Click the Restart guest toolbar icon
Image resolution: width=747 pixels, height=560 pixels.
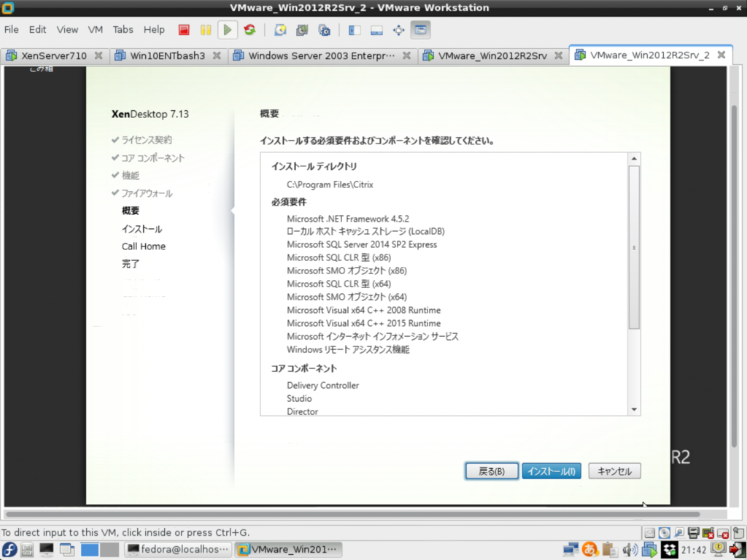249,30
